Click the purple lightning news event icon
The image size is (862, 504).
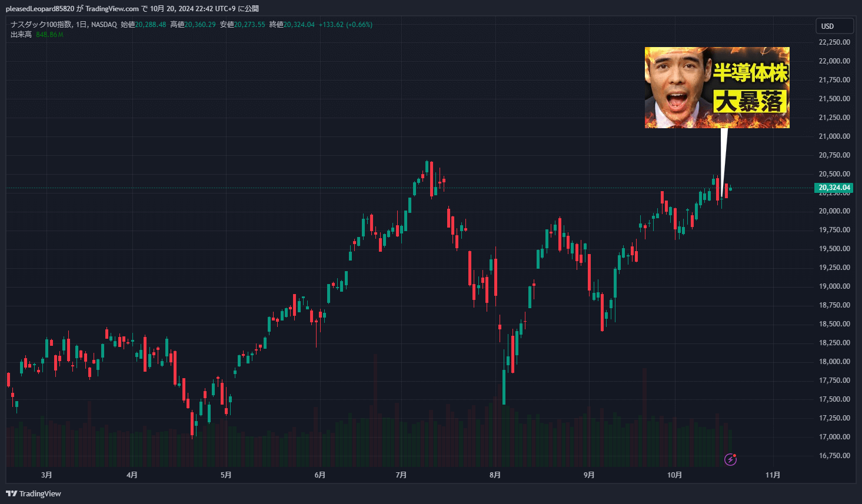[730, 459]
